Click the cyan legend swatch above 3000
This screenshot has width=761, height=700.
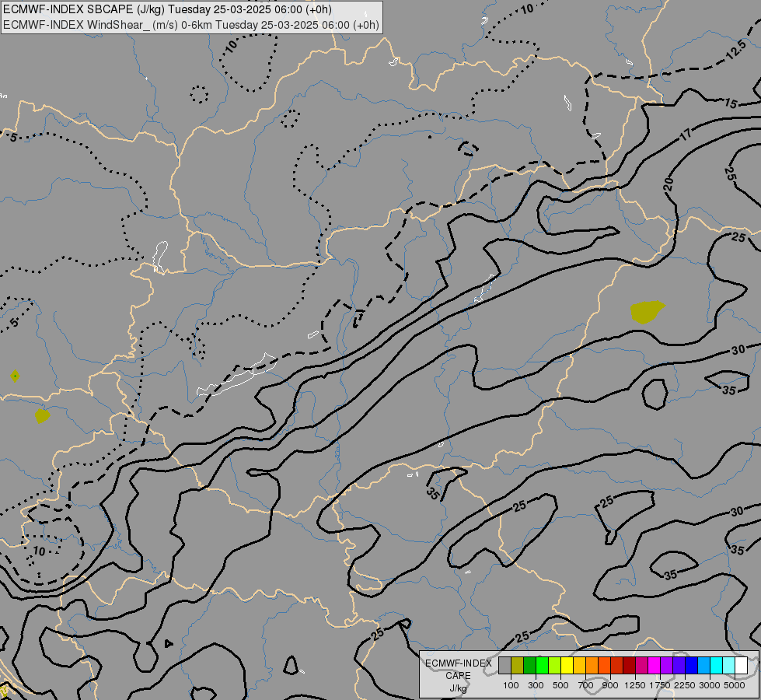717,666
